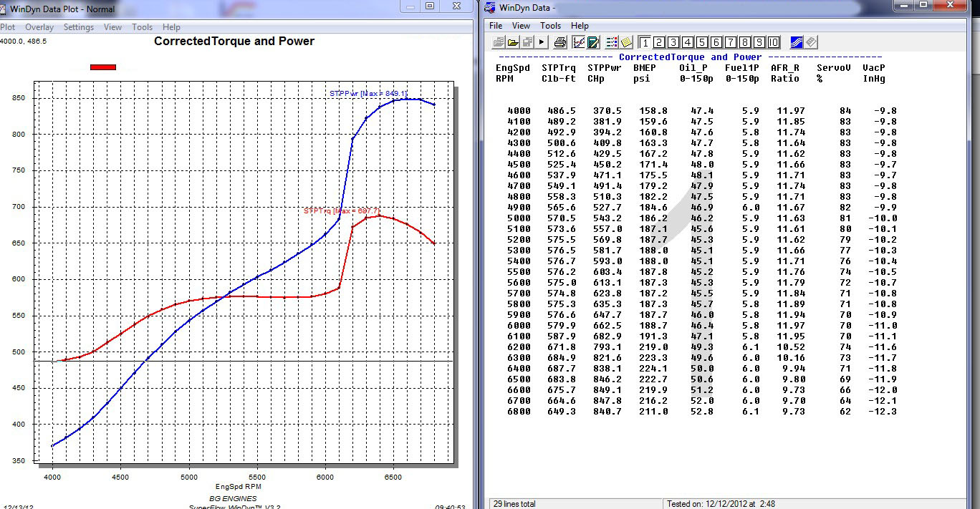Image resolution: width=980 pixels, height=509 pixels.
Task: Select page 2 button in toolbar
Action: pos(659,42)
